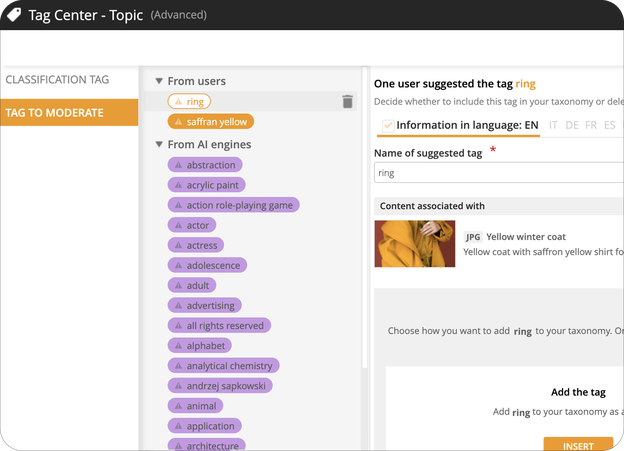The height and width of the screenshot is (451, 624).
Task: Click the JPG file type badge
Action: (x=473, y=237)
